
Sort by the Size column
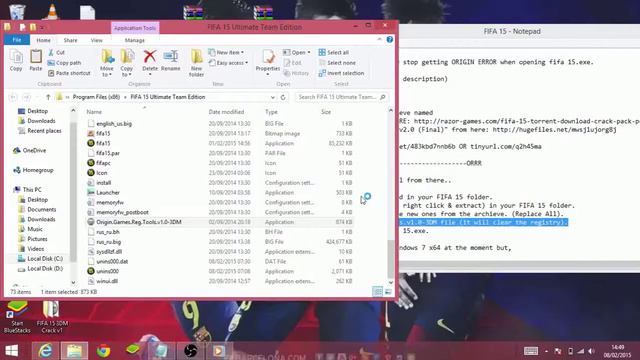click(x=326, y=112)
